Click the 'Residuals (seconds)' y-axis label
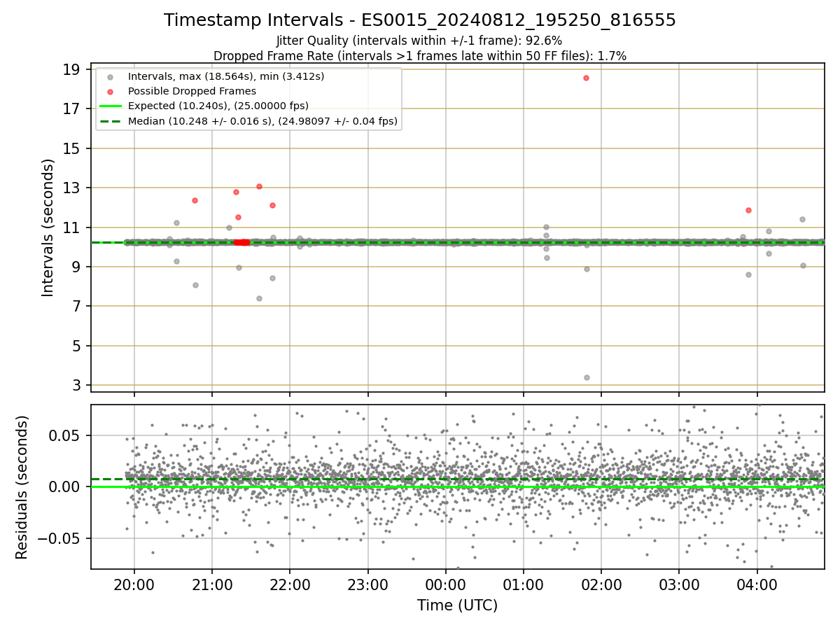840x630 pixels. pyautogui.click(x=22, y=486)
